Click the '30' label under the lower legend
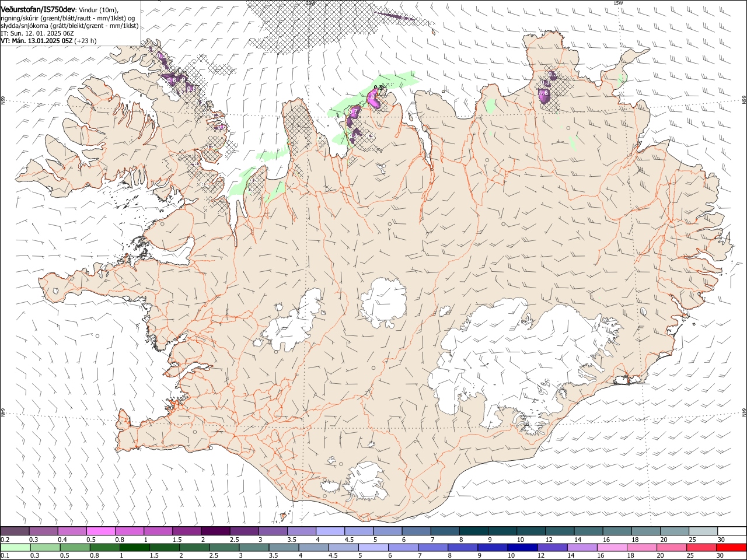Viewport: 747px width, 560px height. 721,555
